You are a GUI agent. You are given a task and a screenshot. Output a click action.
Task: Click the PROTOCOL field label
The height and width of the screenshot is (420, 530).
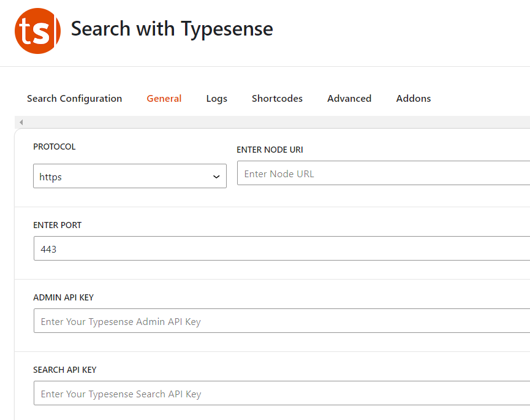(55, 147)
